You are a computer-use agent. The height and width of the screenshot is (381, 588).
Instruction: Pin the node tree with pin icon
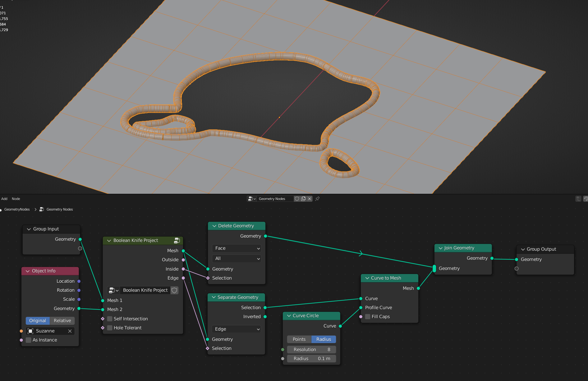[317, 199]
